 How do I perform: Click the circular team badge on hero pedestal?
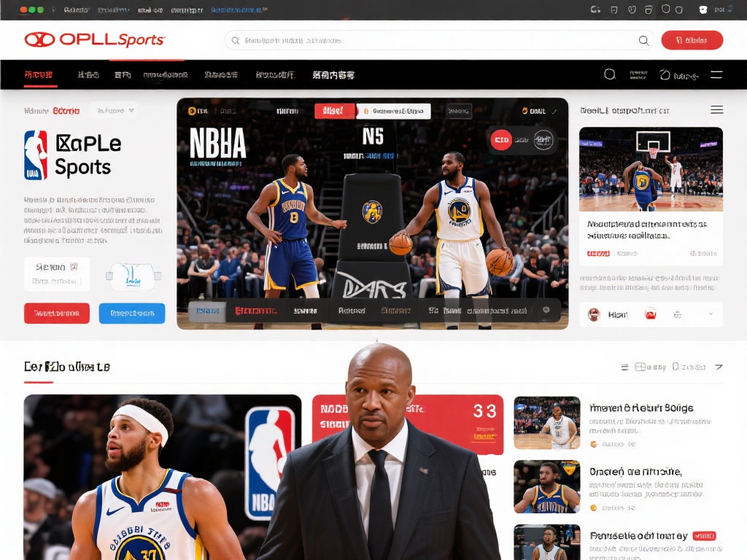point(372,211)
